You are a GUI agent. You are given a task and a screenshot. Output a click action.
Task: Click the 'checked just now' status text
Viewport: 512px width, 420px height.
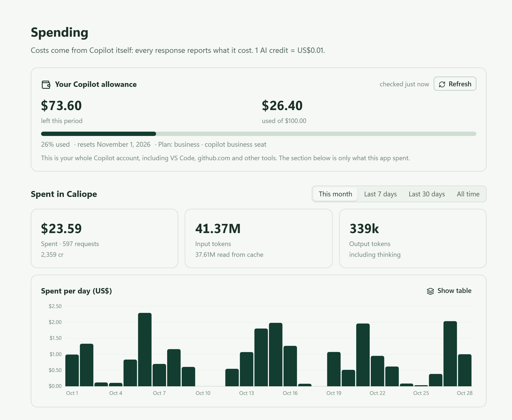[404, 84]
